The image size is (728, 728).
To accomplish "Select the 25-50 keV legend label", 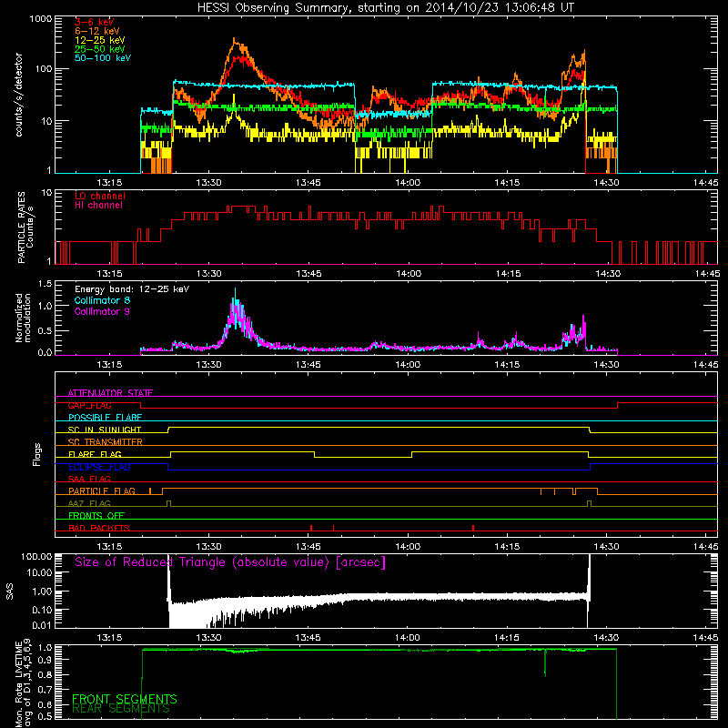I will coord(100,49).
